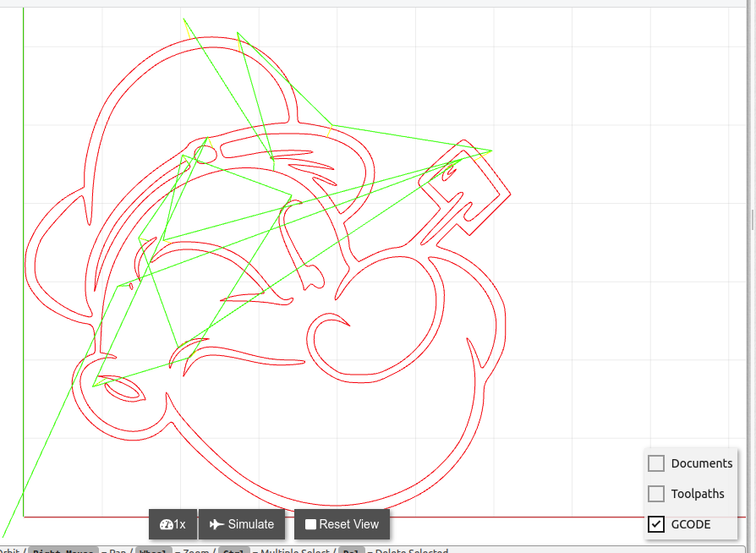Click the 1x simulation speed button
Viewport: 756px width, 553px height.
click(x=173, y=524)
